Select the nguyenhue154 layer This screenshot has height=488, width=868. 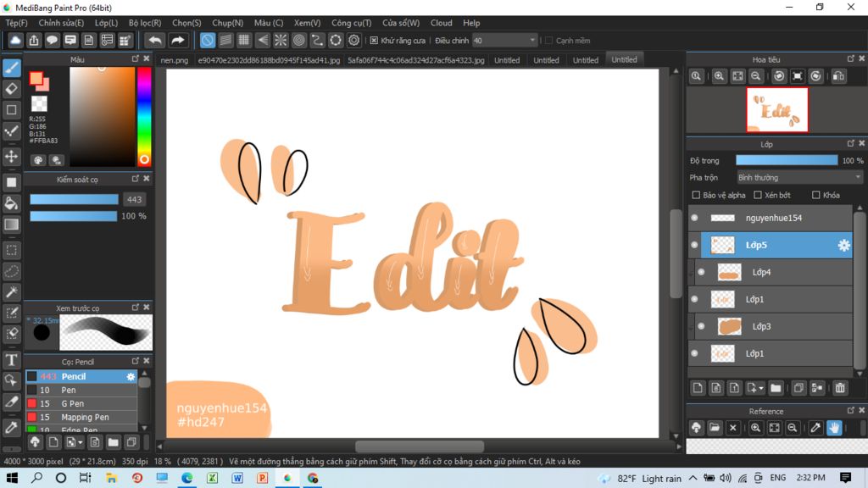pyautogui.click(x=770, y=218)
